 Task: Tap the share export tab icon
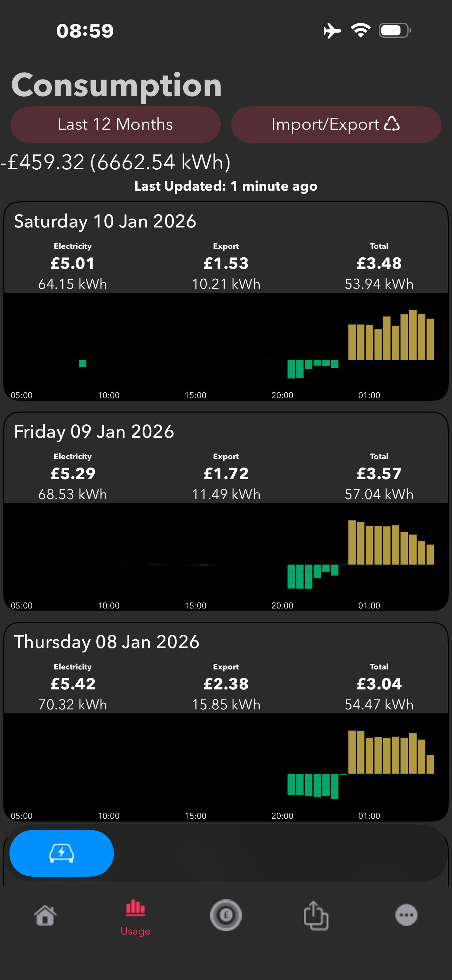pyautogui.click(x=316, y=915)
